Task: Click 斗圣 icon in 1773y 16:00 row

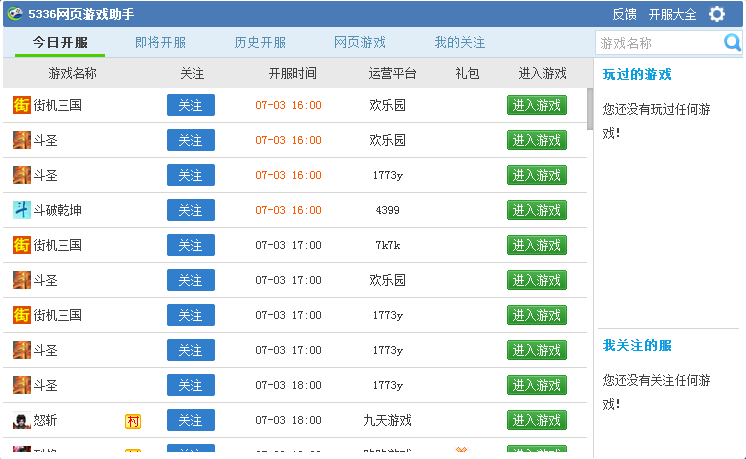Action: [x=21, y=175]
